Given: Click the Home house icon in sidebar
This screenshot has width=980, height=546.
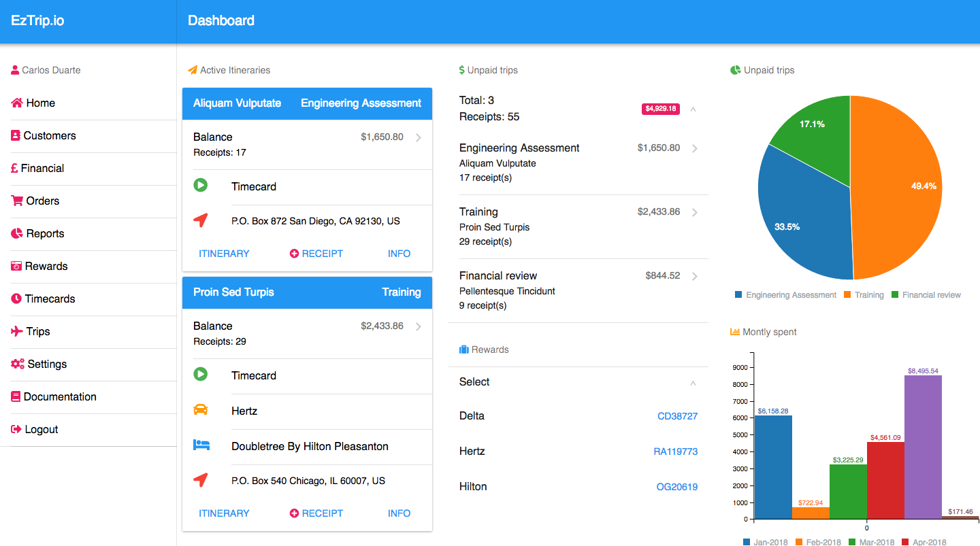Looking at the screenshot, I should pos(17,103).
